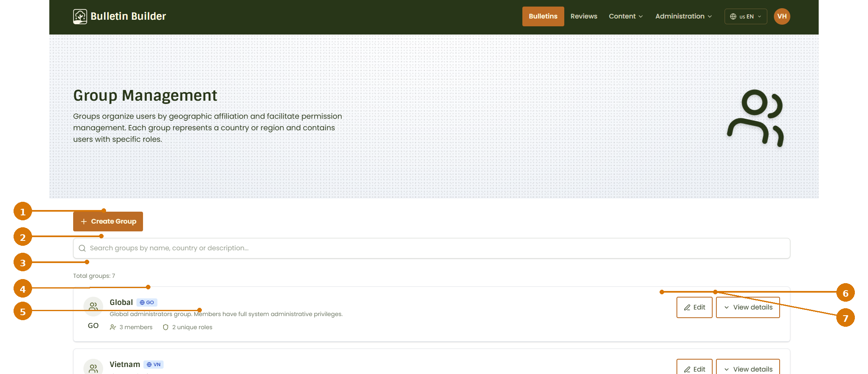Click the Vietnam group name
Image resolution: width=868 pixels, height=374 pixels.
tap(125, 365)
